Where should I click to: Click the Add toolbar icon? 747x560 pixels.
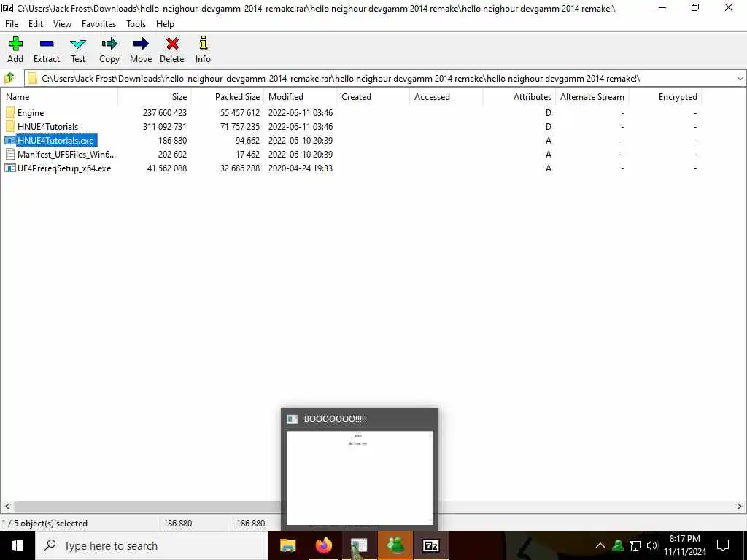point(15,44)
